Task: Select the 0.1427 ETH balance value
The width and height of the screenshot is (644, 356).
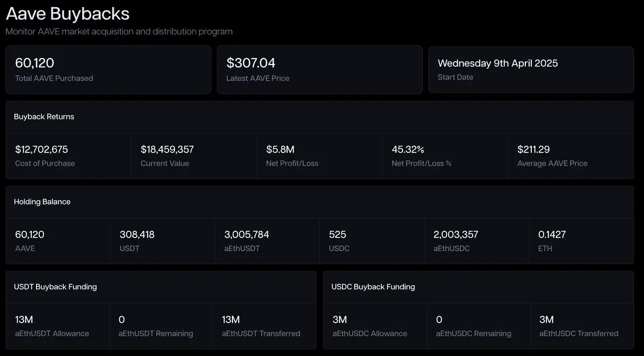Action: point(552,235)
